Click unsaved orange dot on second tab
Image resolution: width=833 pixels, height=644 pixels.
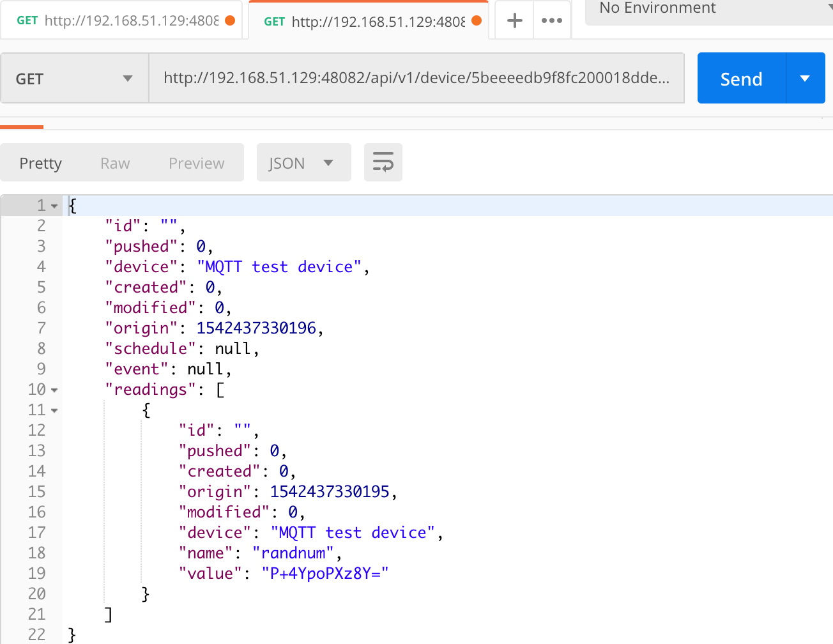pos(477,20)
